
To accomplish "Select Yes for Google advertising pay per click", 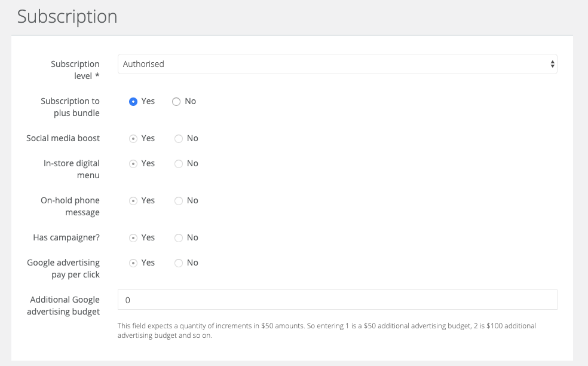I will [133, 263].
